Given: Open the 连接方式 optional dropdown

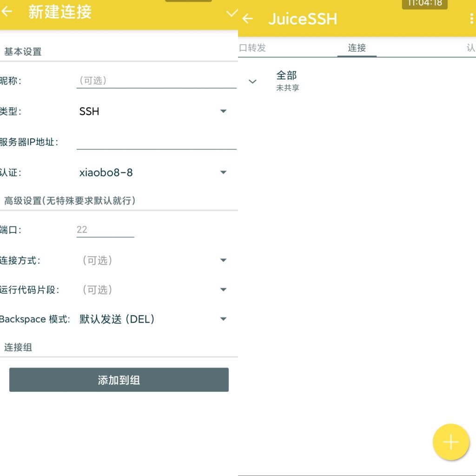Looking at the screenshot, I should click(152, 260).
